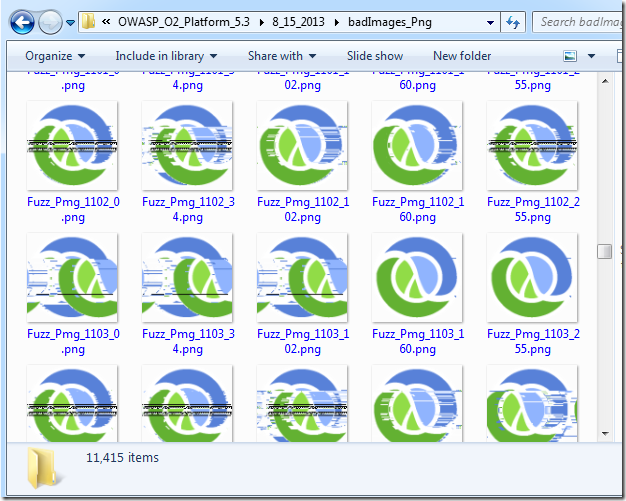Viewport: 626px width, 501px height.
Task: Select thumbnail Fuzz_Pmg_1102_102.png
Action: coord(302,145)
